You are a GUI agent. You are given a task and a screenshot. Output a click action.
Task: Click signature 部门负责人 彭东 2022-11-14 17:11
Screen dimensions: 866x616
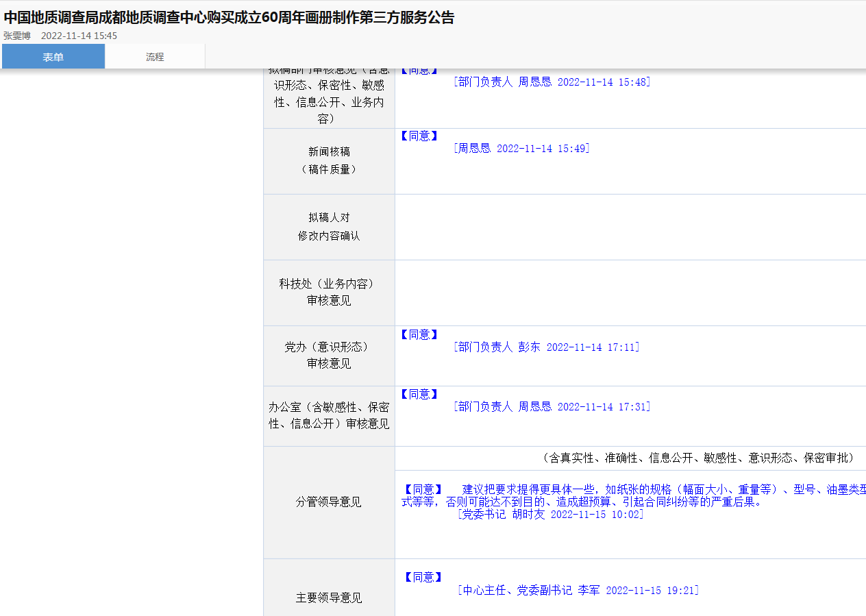pos(546,347)
